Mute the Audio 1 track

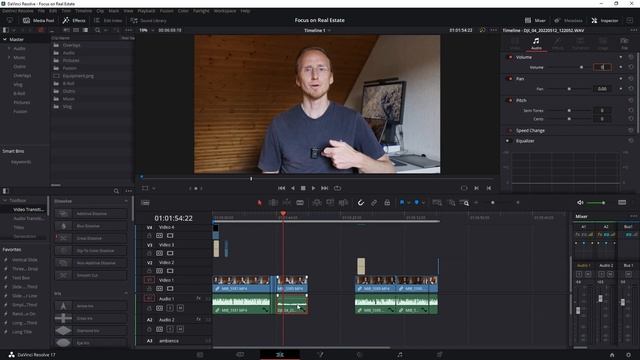180,308
